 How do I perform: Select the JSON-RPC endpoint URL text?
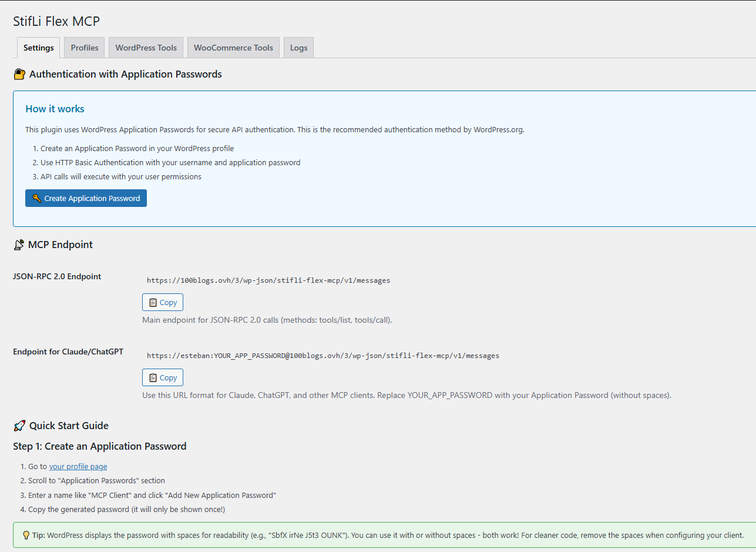click(x=268, y=280)
